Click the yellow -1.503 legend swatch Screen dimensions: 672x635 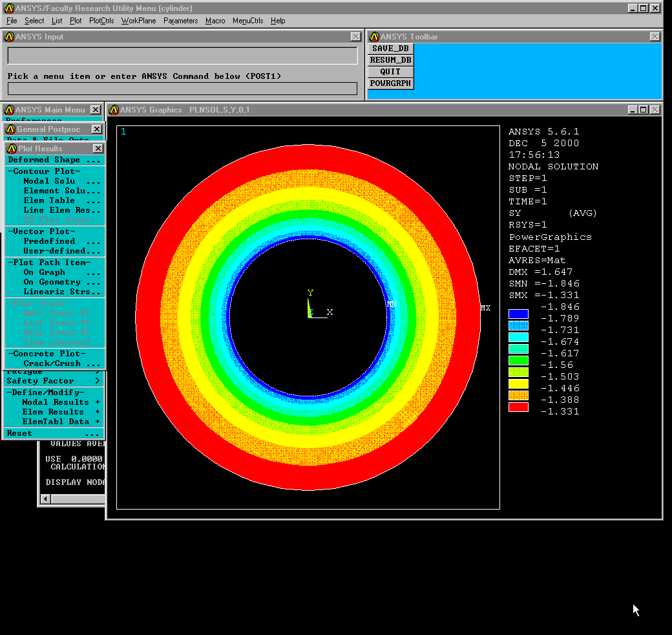point(518,383)
